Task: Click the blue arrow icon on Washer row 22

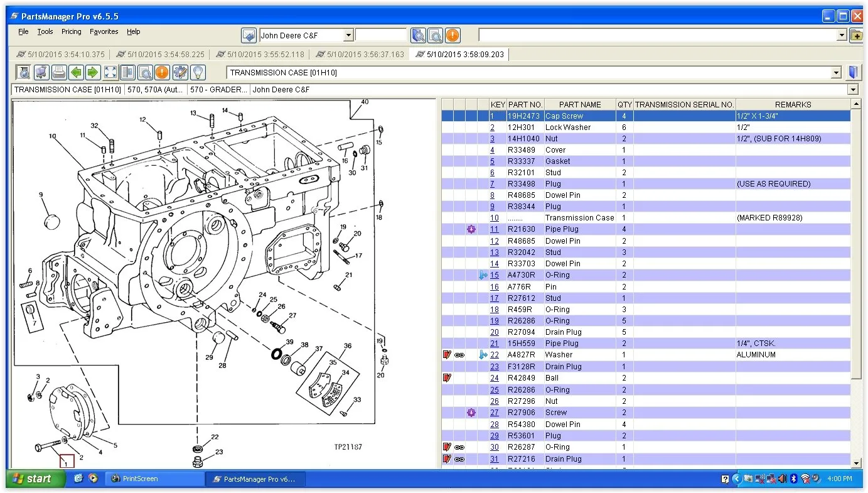Action: tap(483, 355)
